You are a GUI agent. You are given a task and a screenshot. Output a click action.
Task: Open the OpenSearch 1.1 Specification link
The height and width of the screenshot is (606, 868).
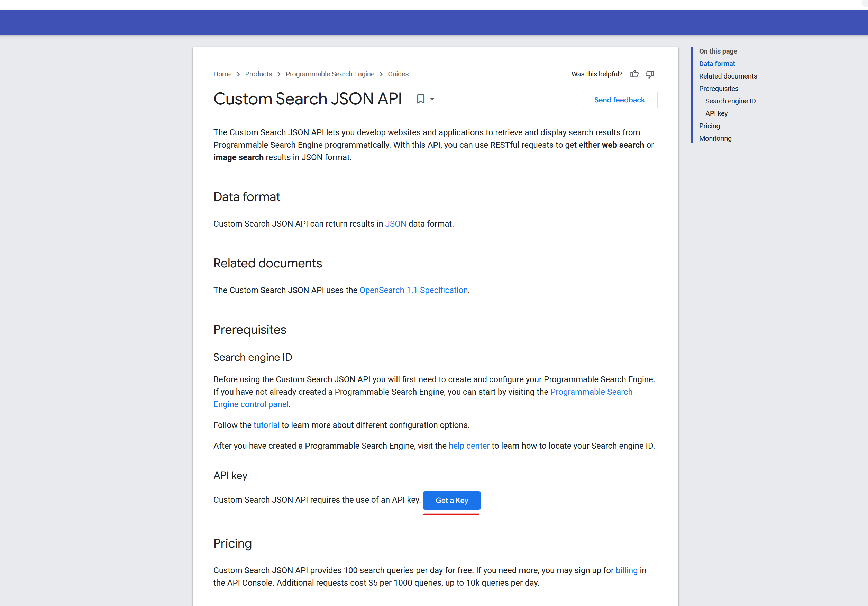(413, 290)
